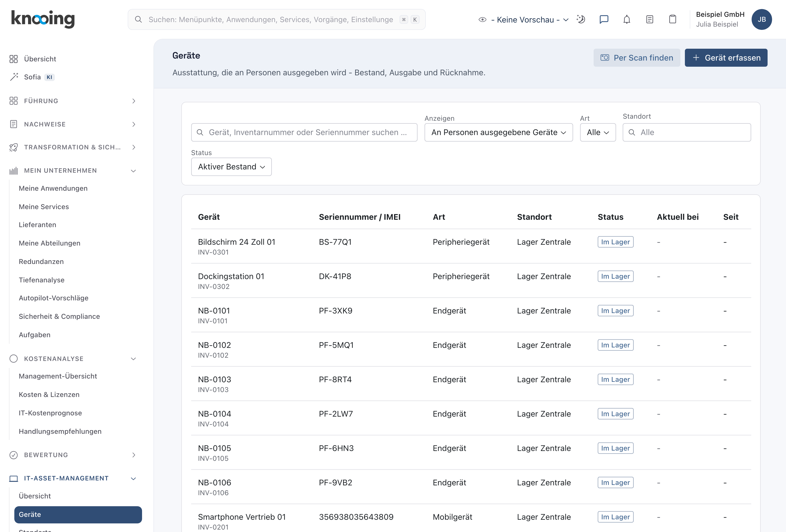Collapse the Kostenanalyse section chevron
This screenshot has height=532, width=786.
pos(134,359)
